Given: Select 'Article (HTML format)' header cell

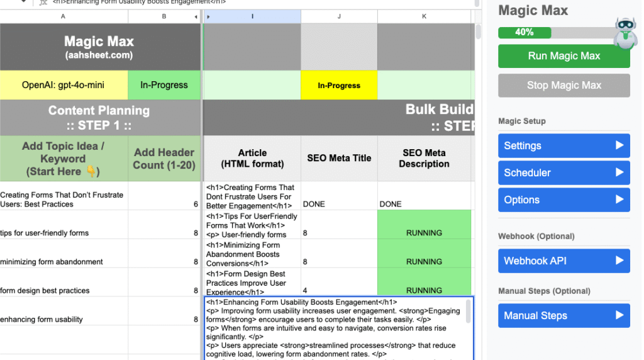Looking at the screenshot, I should 252,159.
